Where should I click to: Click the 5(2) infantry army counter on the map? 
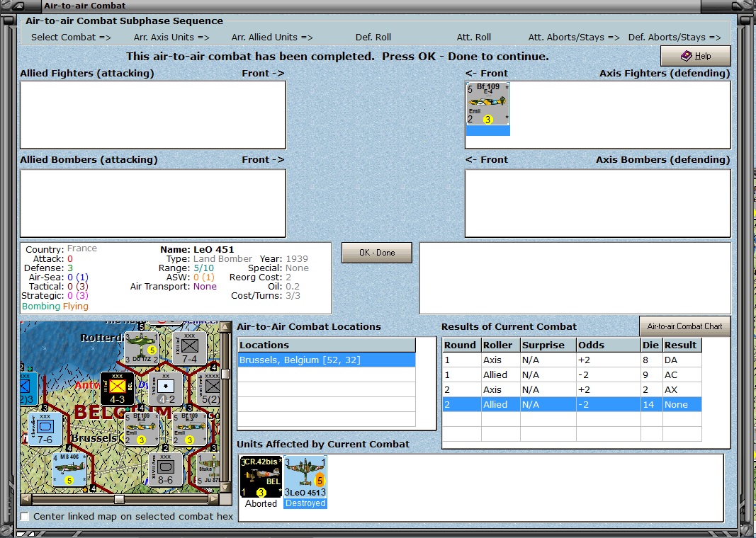[x=209, y=388]
